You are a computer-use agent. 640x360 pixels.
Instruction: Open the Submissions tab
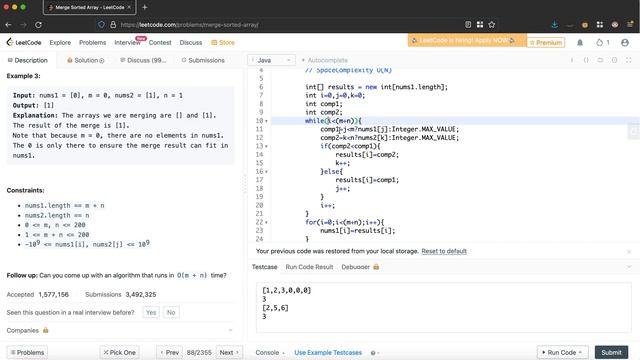(203, 60)
